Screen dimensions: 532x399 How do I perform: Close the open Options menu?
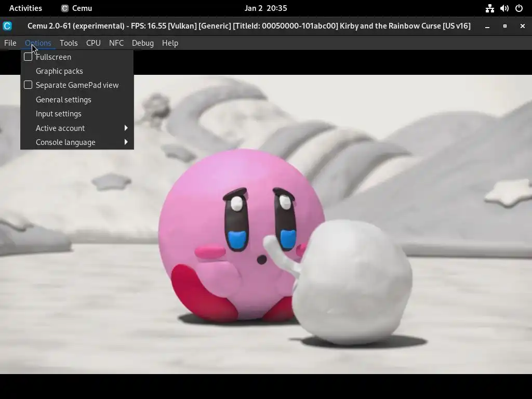38,43
